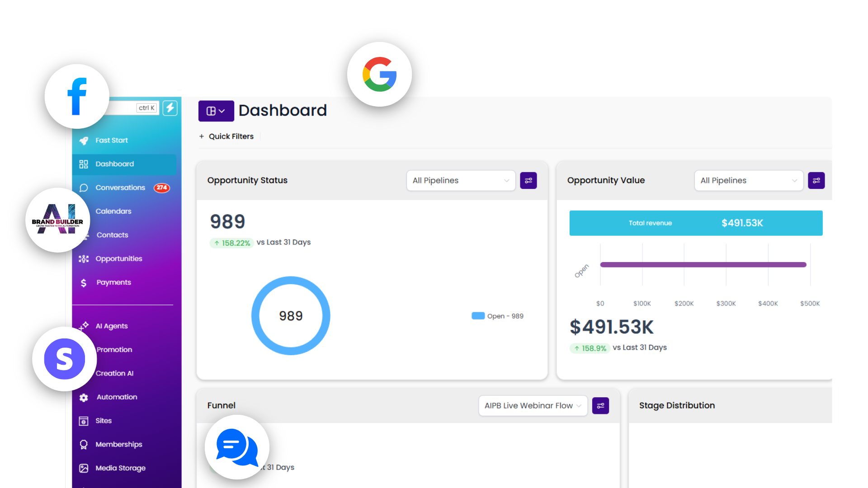Click the Google logo circle
The image size is (868, 488).
coord(379,74)
